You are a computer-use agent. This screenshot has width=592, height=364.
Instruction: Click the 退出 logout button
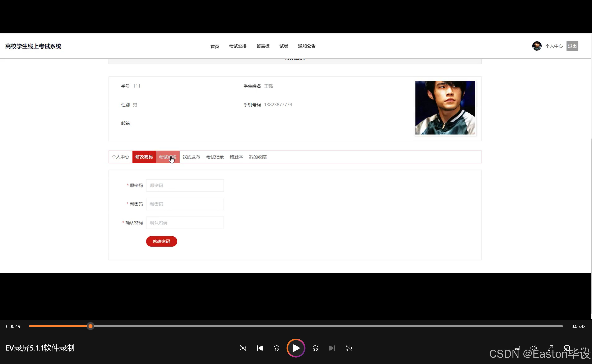[x=572, y=46]
